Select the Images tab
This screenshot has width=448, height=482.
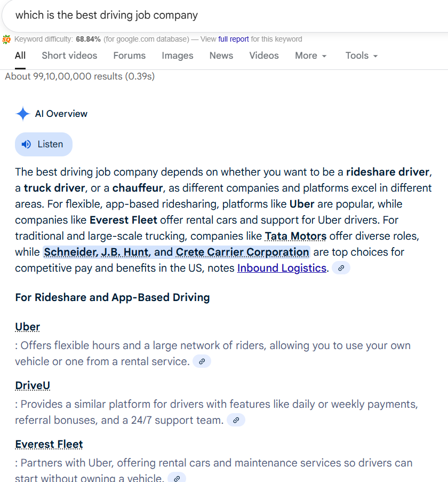(x=178, y=56)
